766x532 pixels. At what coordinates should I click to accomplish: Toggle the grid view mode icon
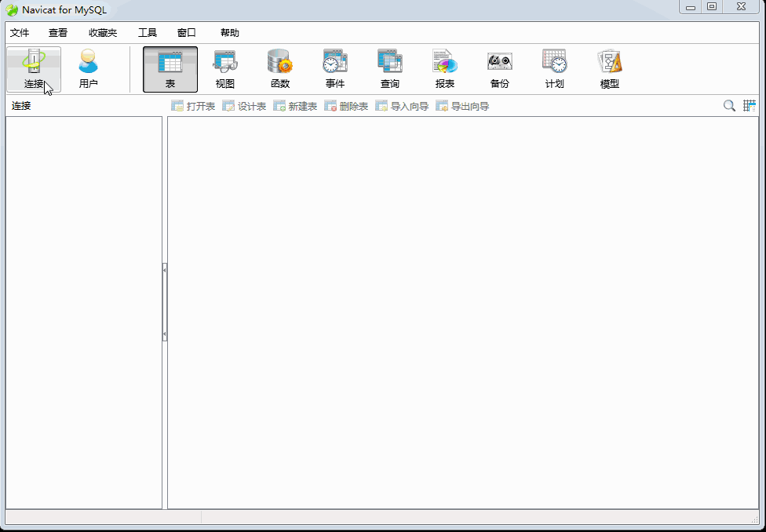click(x=750, y=105)
